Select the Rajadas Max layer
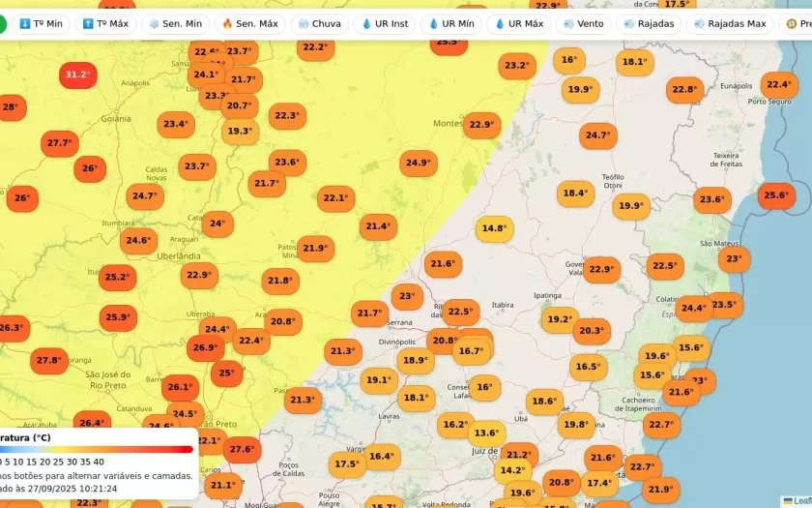 click(729, 23)
